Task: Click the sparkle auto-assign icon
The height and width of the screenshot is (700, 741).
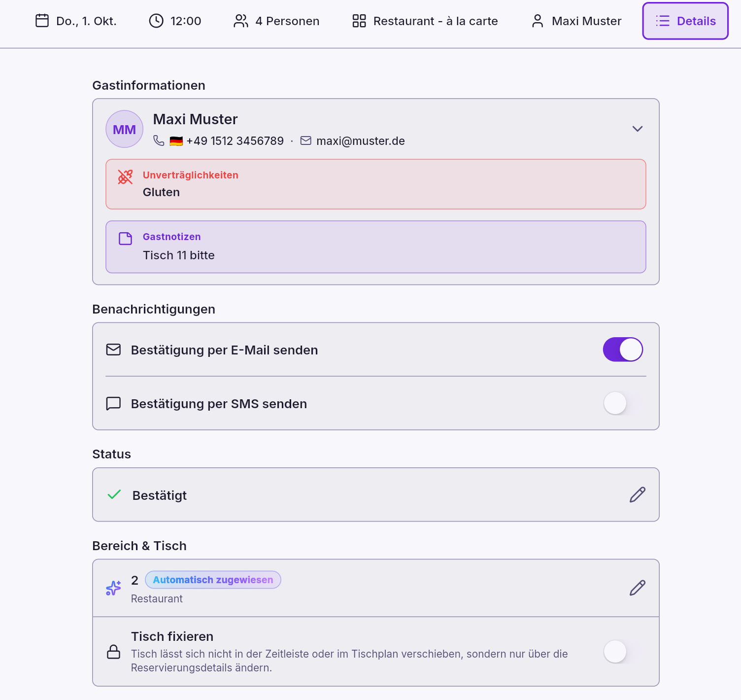Action: point(113,588)
